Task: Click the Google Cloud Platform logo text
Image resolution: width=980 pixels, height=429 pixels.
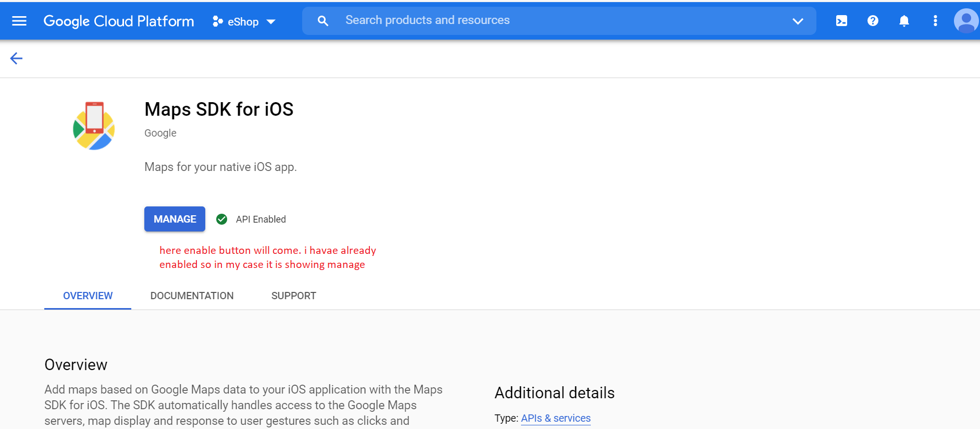Action: click(119, 21)
